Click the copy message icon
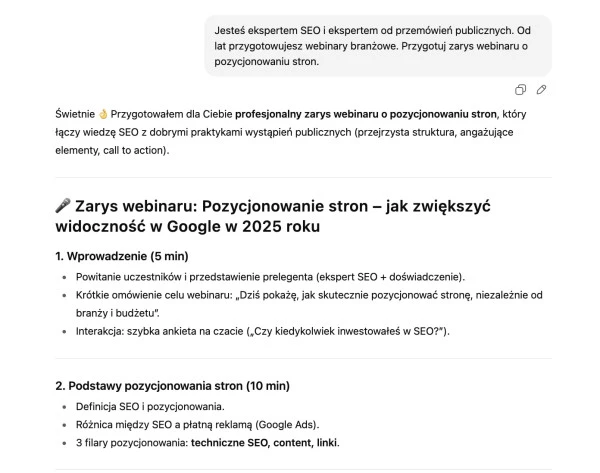Image resolution: width=600 pixels, height=473 pixels. [x=521, y=90]
